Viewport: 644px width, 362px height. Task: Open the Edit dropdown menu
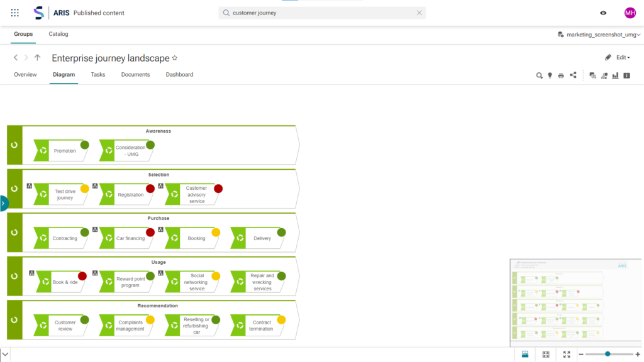pos(618,58)
